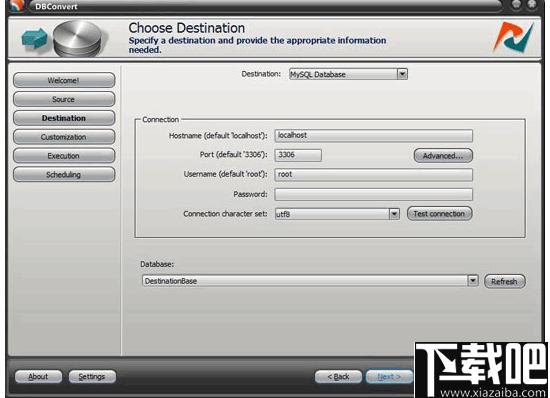550x398 pixels.
Task: Click into the Password field
Action: tap(374, 194)
